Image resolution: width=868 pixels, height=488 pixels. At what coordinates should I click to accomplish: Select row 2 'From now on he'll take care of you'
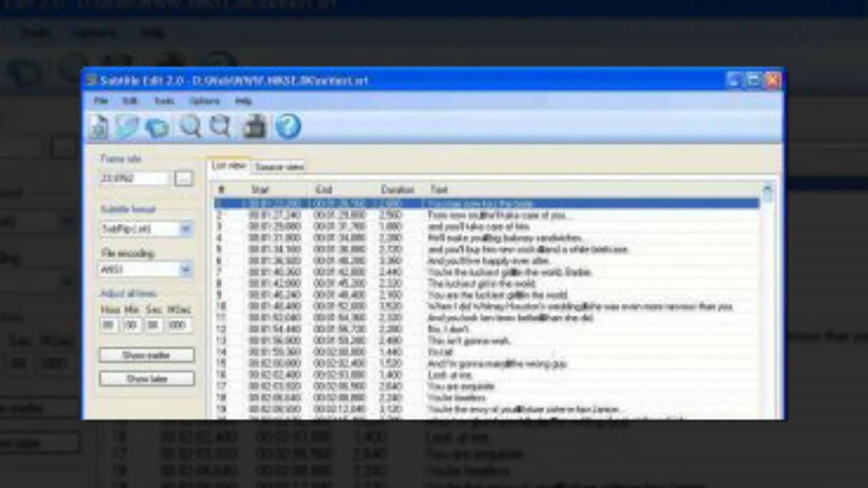point(486,215)
